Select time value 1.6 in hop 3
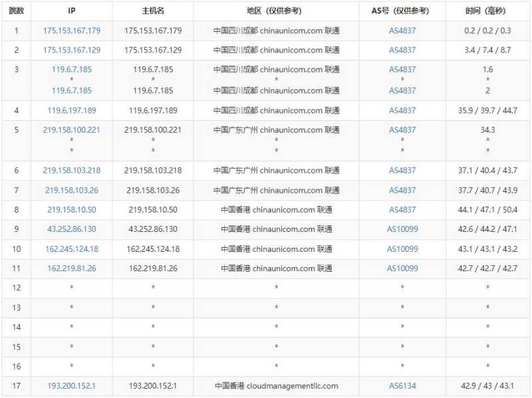The height and width of the screenshot is (398, 532). [487, 70]
